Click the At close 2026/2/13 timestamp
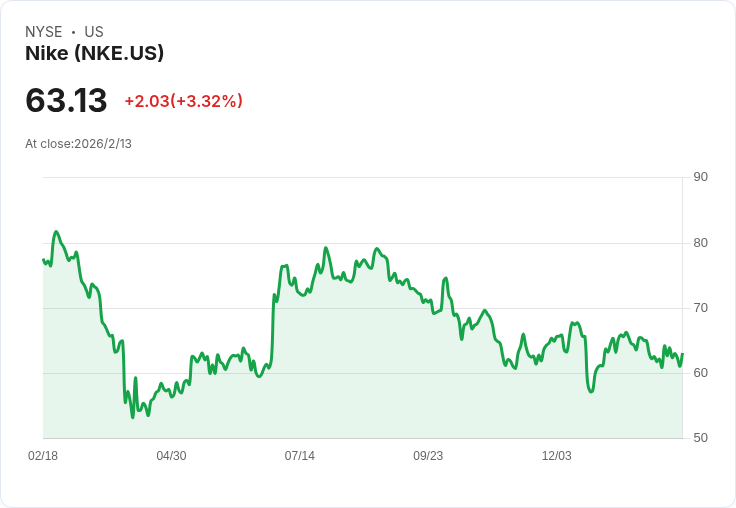736x508 pixels. coord(78,144)
